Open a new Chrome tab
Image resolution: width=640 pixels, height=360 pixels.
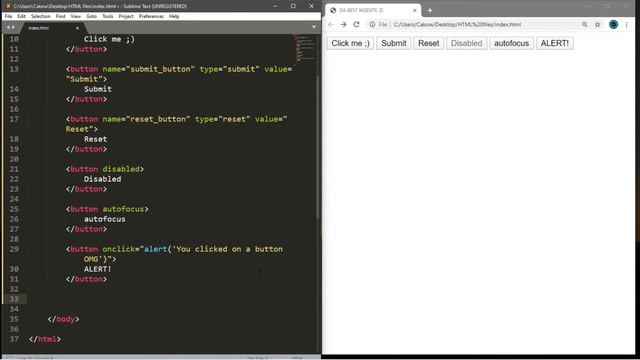[429, 10]
